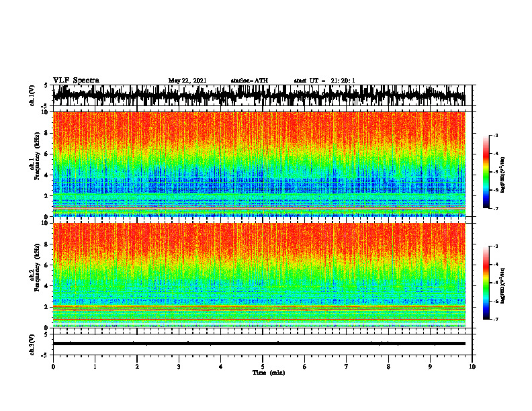Click the ch.1 spectrogram color bar
This screenshot has width=532, height=411.
point(486,172)
